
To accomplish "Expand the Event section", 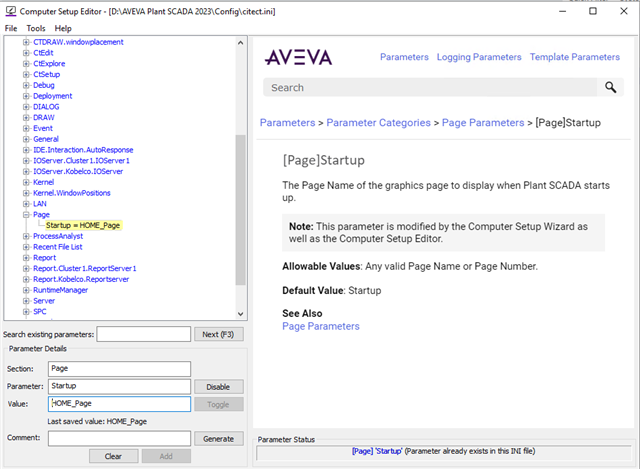I will click(26, 128).
